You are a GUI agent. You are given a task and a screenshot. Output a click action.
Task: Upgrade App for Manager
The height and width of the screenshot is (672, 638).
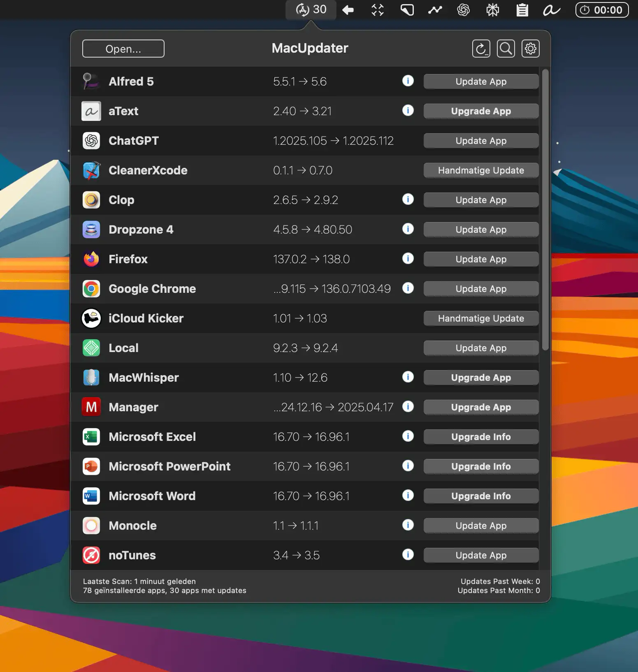(x=481, y=407)
